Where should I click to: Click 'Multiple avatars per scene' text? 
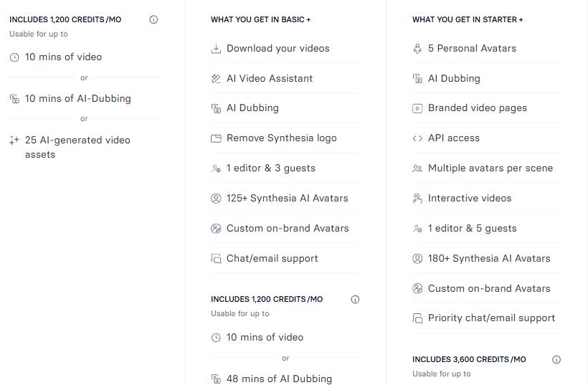[x=490, y=168]
